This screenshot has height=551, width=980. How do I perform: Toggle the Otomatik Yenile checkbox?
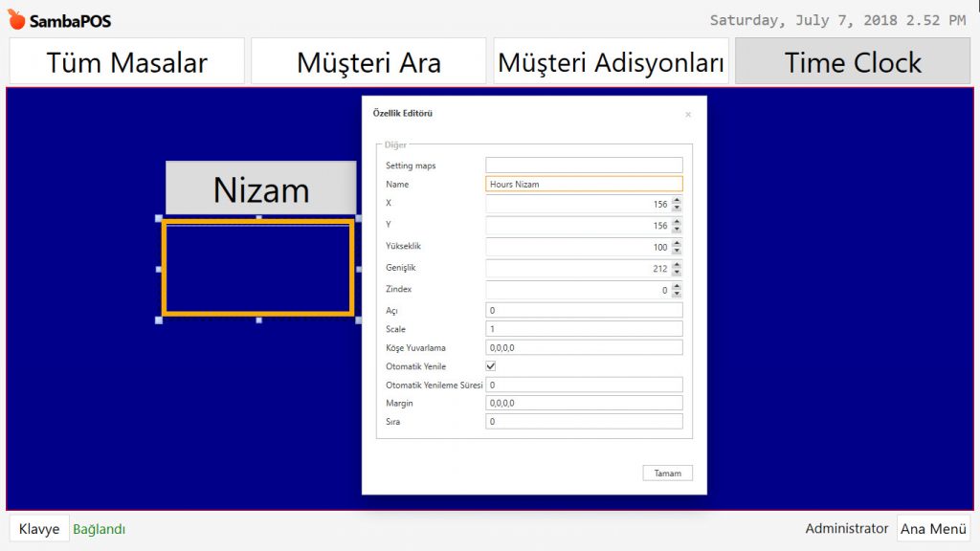491,366
